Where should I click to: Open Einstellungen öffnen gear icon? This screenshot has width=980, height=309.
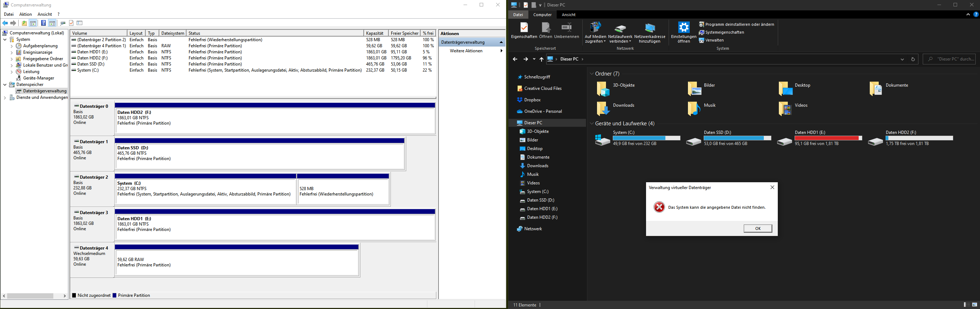coord(684,28)
